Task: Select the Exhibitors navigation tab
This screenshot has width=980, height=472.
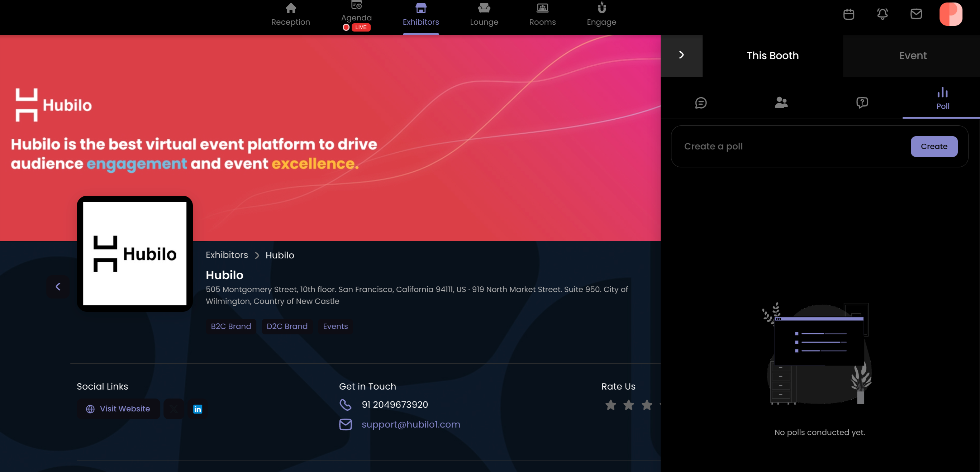Action: pos(421,15)
